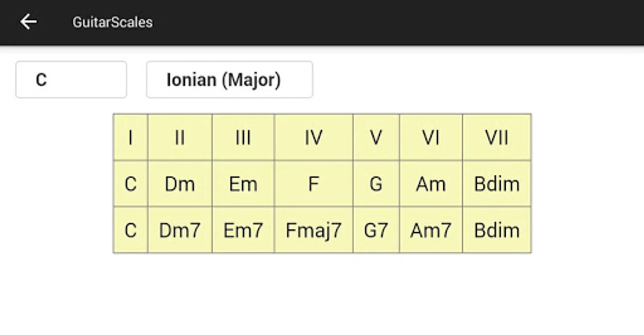Tap the back arrow icon
This screenshot has height=335, width=644.
[28, 22]
